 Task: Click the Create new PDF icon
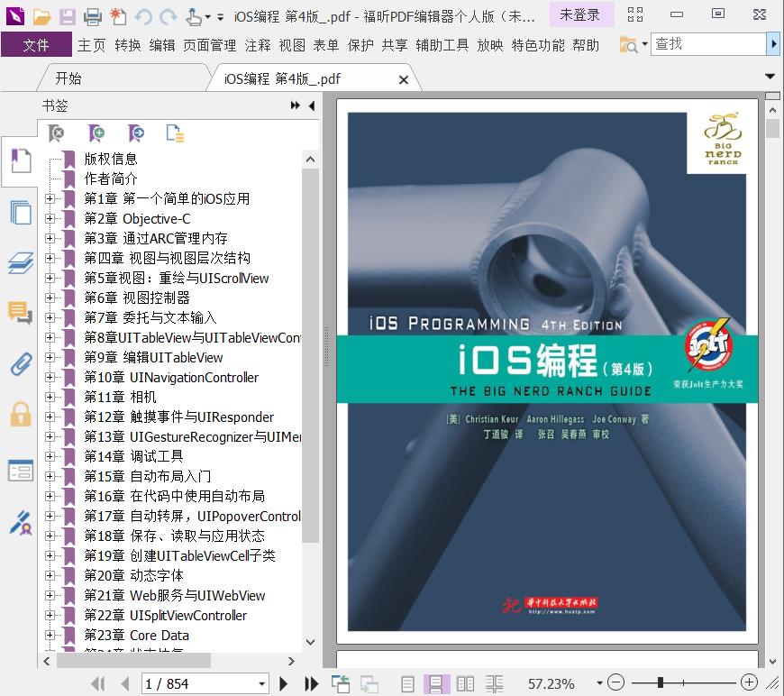tap(118, 17)
